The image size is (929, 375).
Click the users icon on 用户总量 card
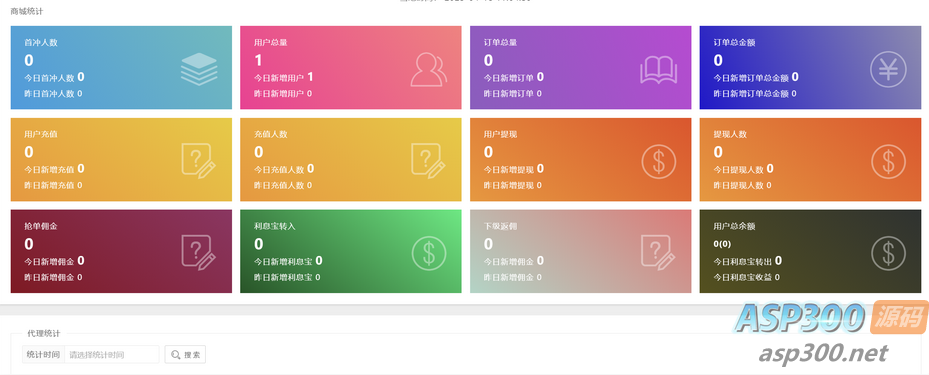tap(428, 69)
